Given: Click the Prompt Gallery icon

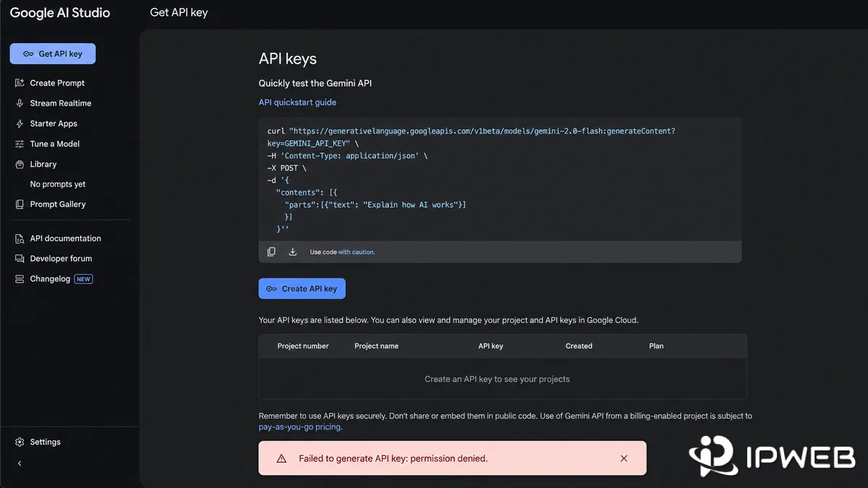Looking at the screenshot, I should (20, 205).
